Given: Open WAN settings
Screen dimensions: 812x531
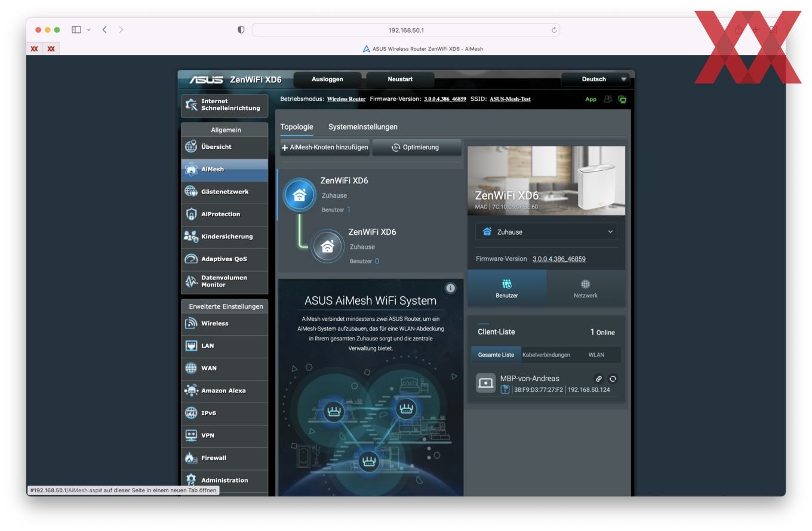Looking at the screenshot, I should 224,369.
